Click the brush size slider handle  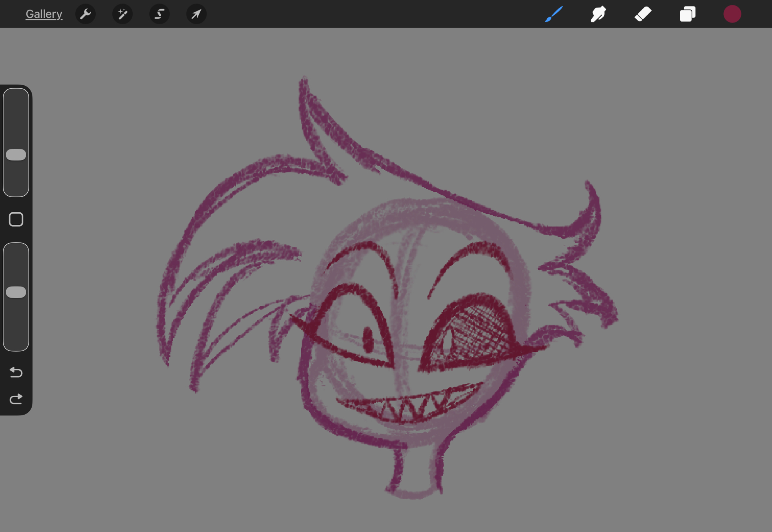tap(16, 155)
